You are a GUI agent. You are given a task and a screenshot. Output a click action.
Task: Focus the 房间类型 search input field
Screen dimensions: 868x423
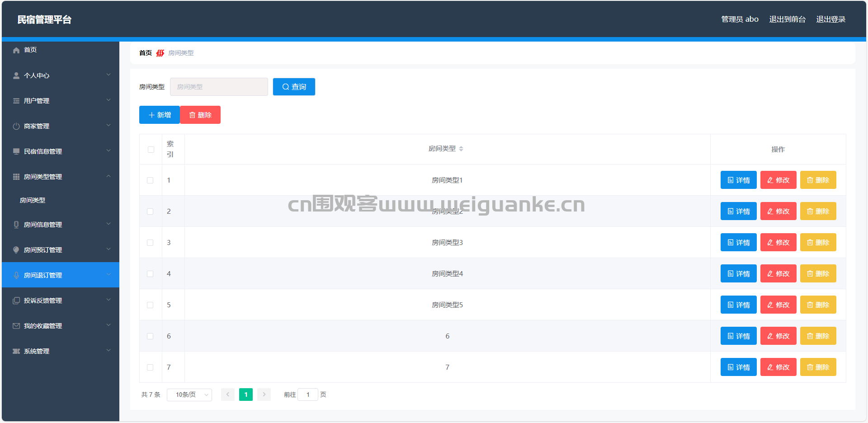tap(219, 87)
